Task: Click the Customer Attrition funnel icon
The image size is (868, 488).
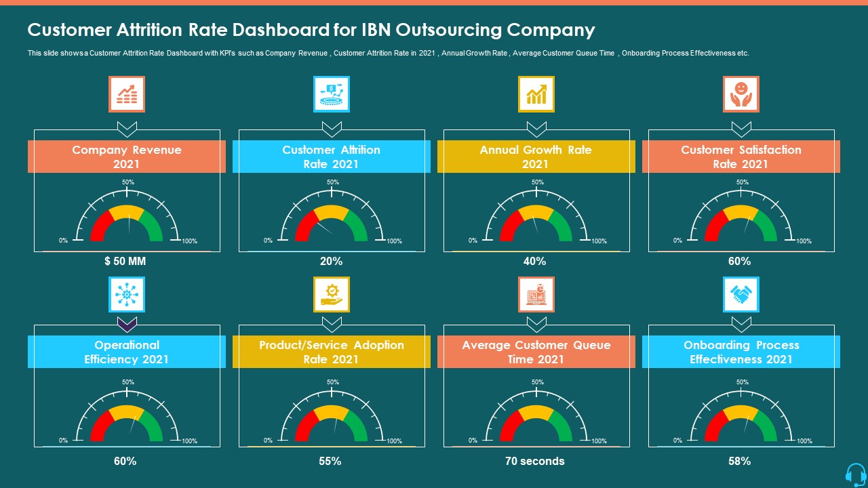Action: (332, 94)
